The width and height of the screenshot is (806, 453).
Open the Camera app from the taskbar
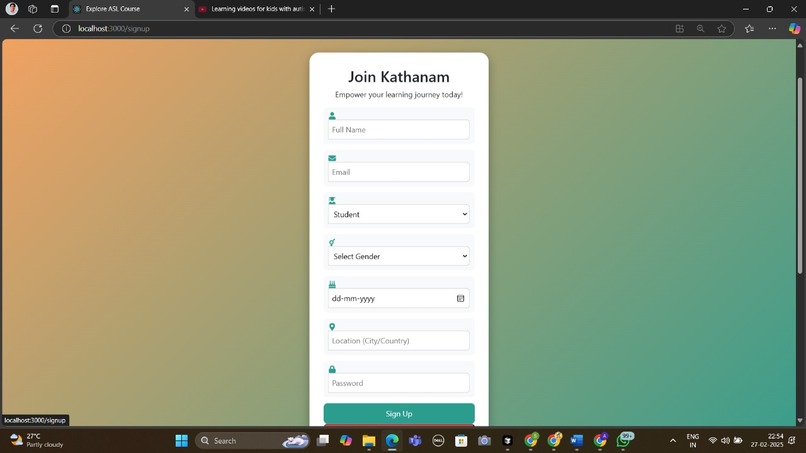click(x=484, y=441)
